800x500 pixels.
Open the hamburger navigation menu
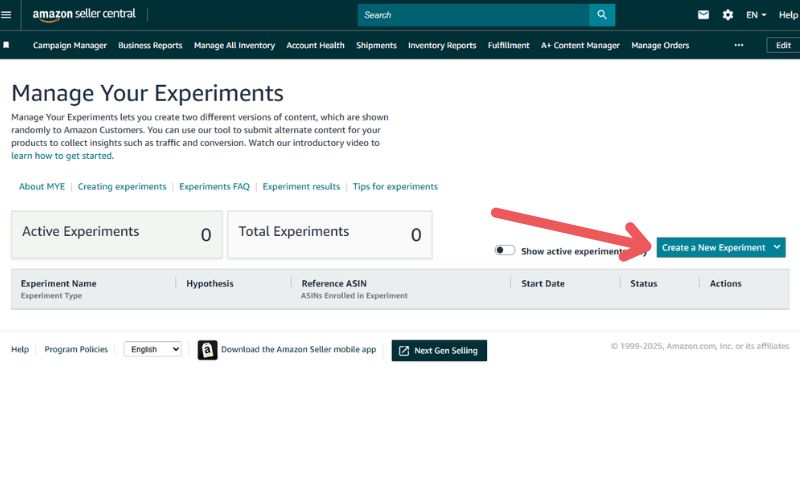(6, 15)
